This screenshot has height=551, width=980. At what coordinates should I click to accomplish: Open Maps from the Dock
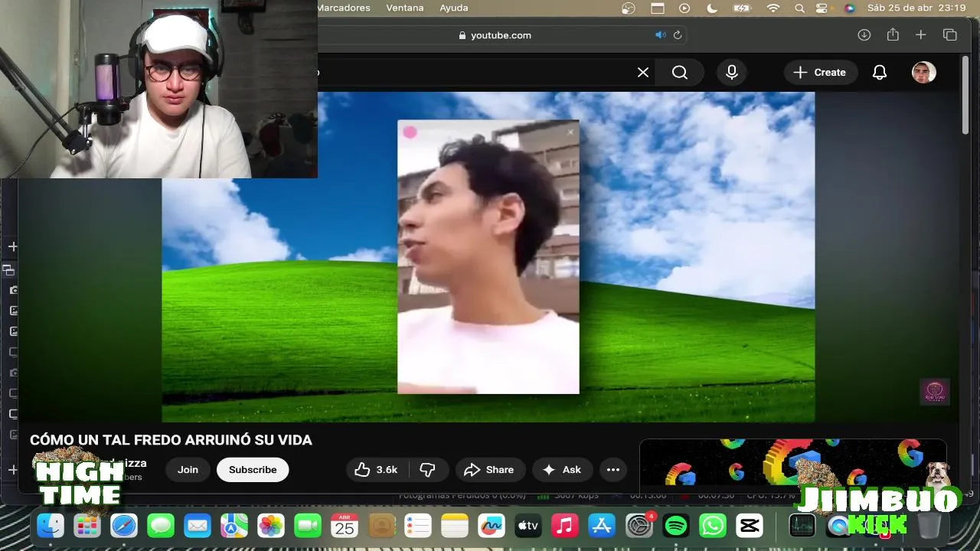click(x=234, y=526)
